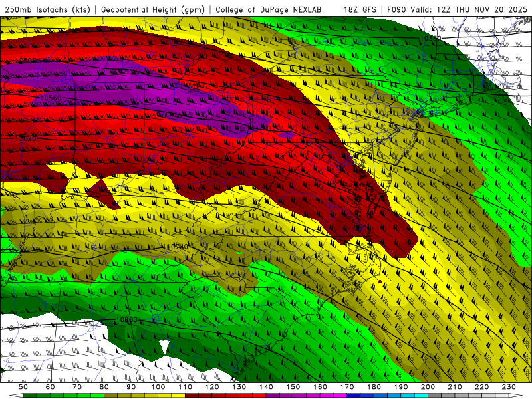Click the '250mb Isotachs (kts)' title text

pos(48,10)
